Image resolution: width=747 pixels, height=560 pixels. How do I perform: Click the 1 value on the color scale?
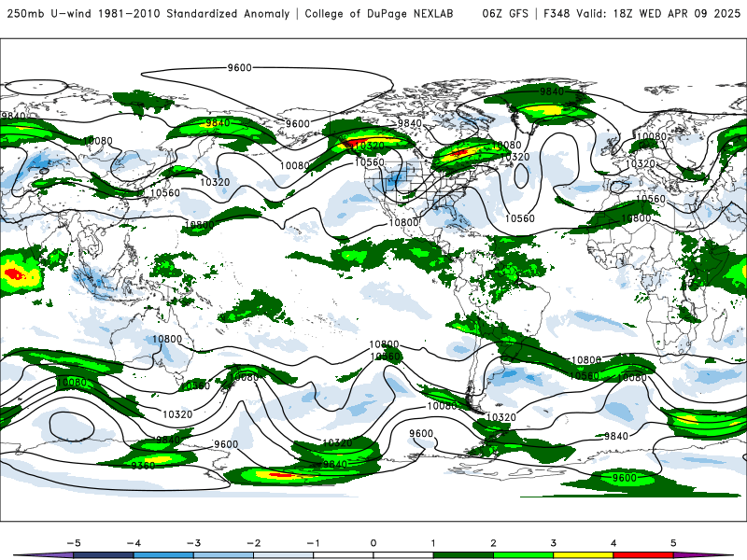coord(433,543)
